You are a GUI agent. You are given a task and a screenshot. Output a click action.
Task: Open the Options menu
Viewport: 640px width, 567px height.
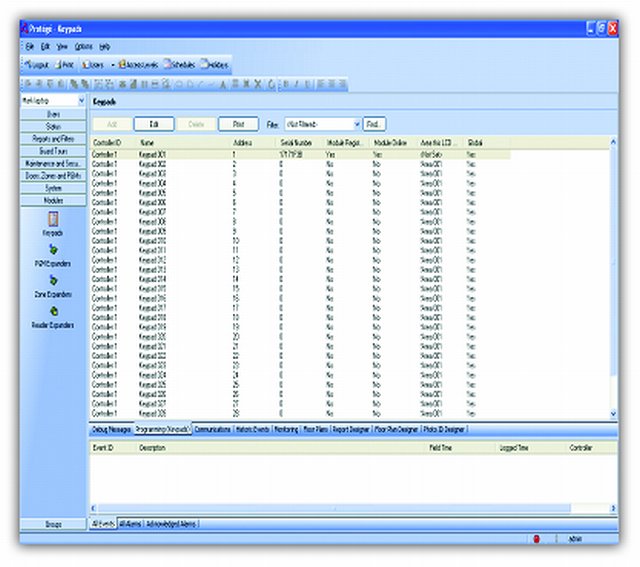[83, 46]
